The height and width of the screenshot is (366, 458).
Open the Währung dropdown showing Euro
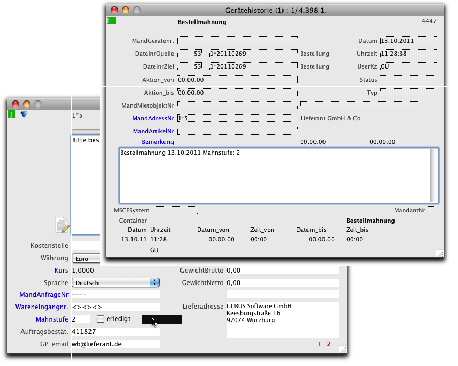(x=86, y=258)
